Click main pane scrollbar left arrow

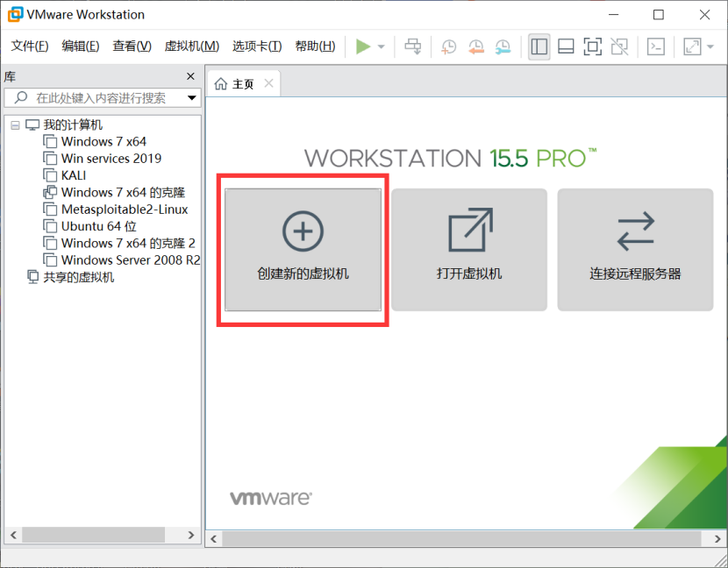tap(213, 539)
